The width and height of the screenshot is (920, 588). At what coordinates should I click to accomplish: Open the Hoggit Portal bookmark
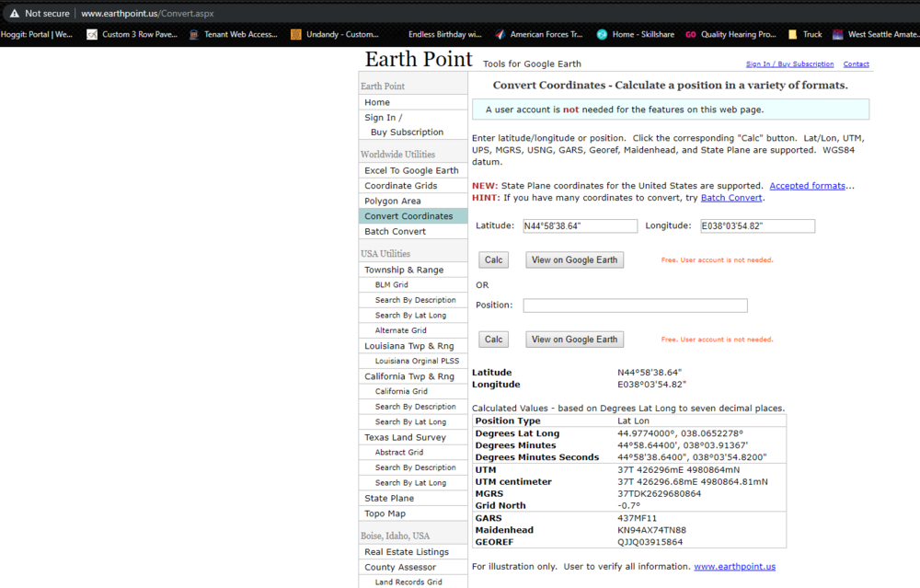pos(37,35)
